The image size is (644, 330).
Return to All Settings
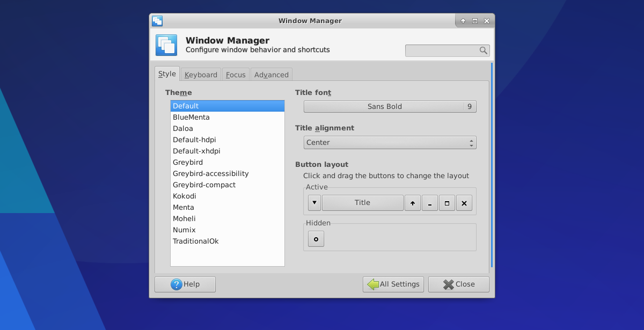393,284
